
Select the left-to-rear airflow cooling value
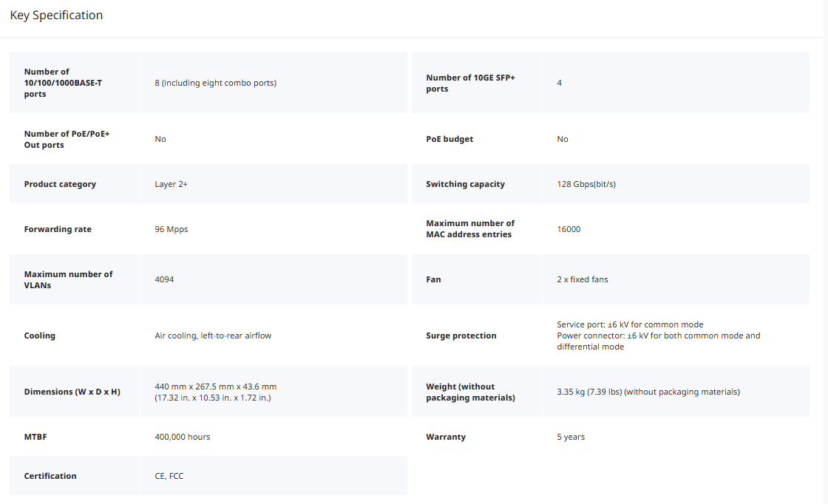tap(213, 336)
